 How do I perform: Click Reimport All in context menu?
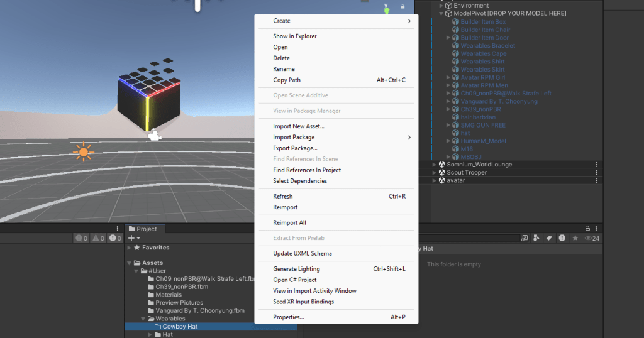[289, 222]
